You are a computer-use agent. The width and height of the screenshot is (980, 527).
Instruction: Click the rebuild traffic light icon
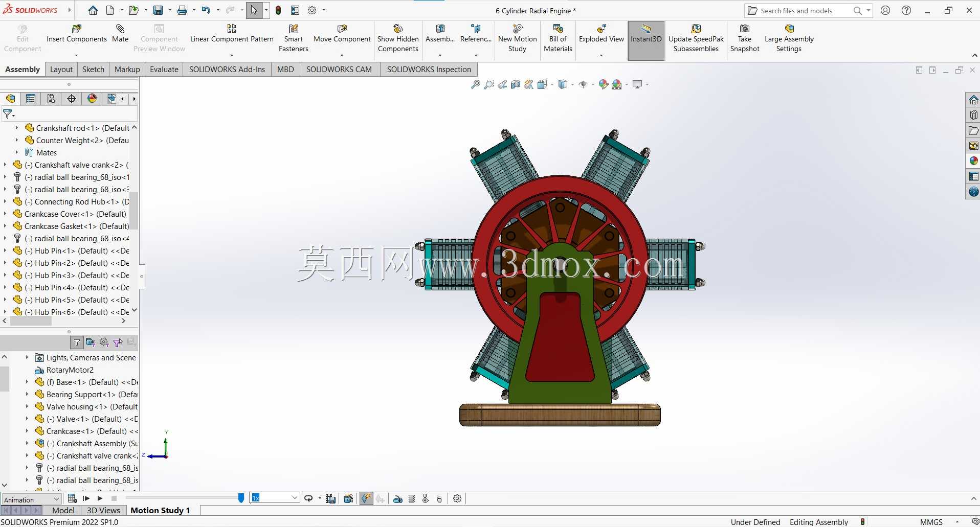(x=278, y=10)
